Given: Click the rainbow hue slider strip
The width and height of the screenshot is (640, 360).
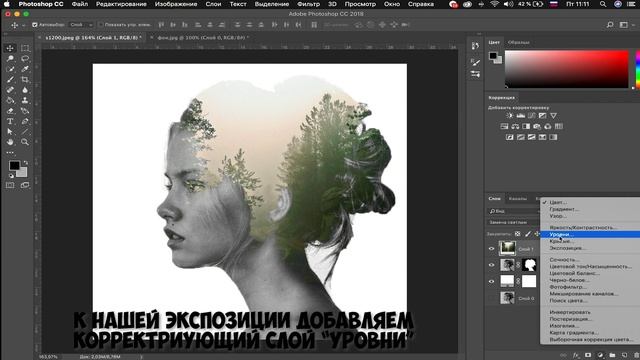Looking at the screenshot, I should 638,69.
